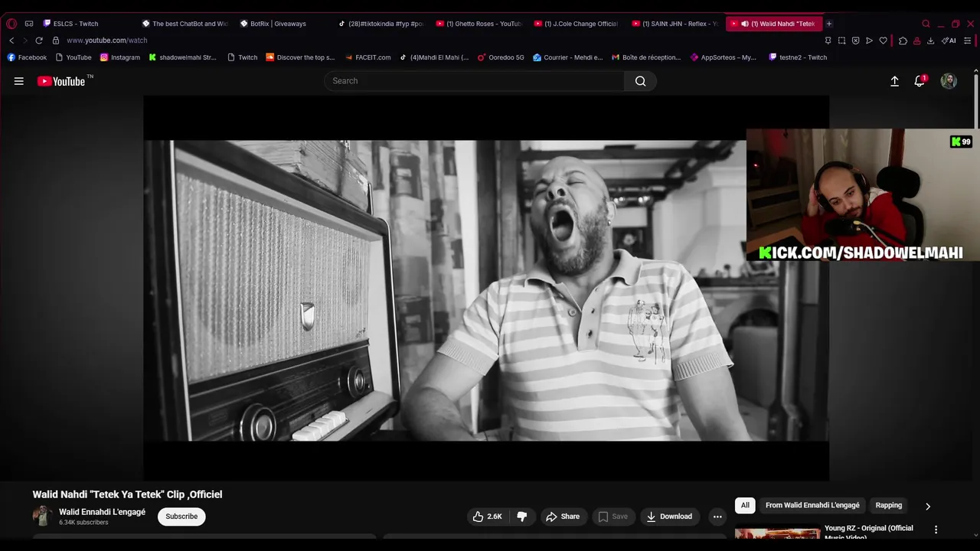Viewport: 980px width, 551px height.
Task: Reload the current page
Action: (x=39, y=41)
